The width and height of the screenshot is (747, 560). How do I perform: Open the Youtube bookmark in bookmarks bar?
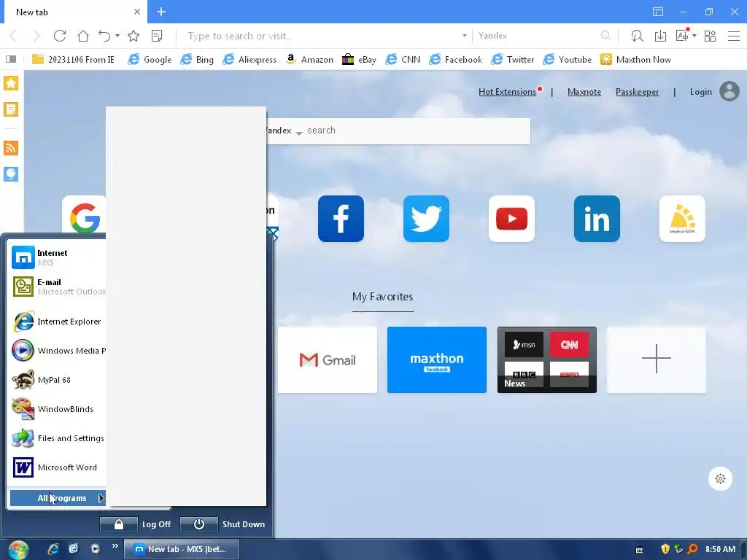pos(568,60)
